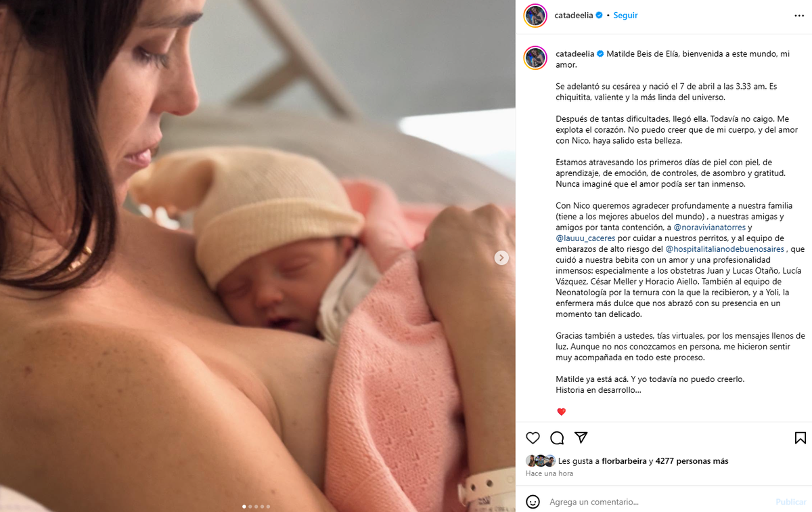Screen dimensions: 812x512
Task: Follow the account with Seguir
Action: 625,16
